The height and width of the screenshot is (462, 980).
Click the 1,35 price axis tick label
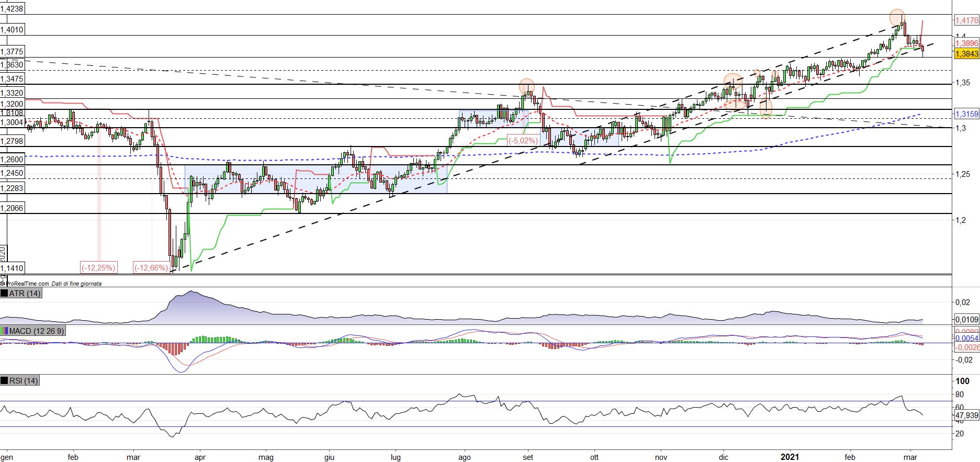964,82
